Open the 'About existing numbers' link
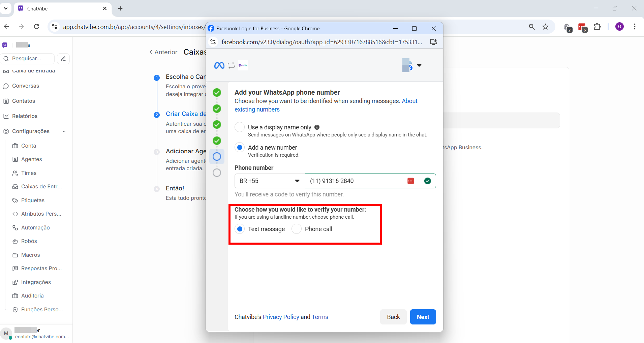 326,105
